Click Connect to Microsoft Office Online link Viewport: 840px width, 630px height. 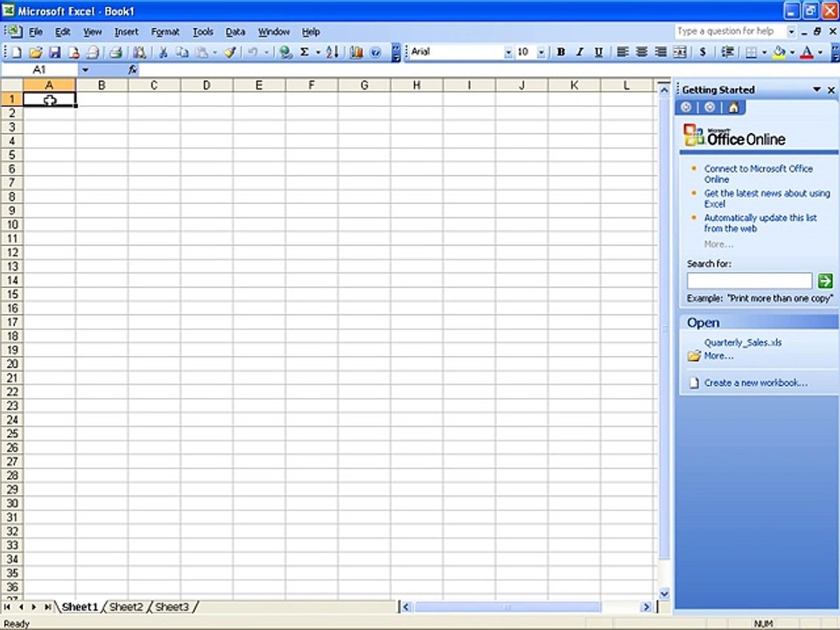[x=758, y=174]
